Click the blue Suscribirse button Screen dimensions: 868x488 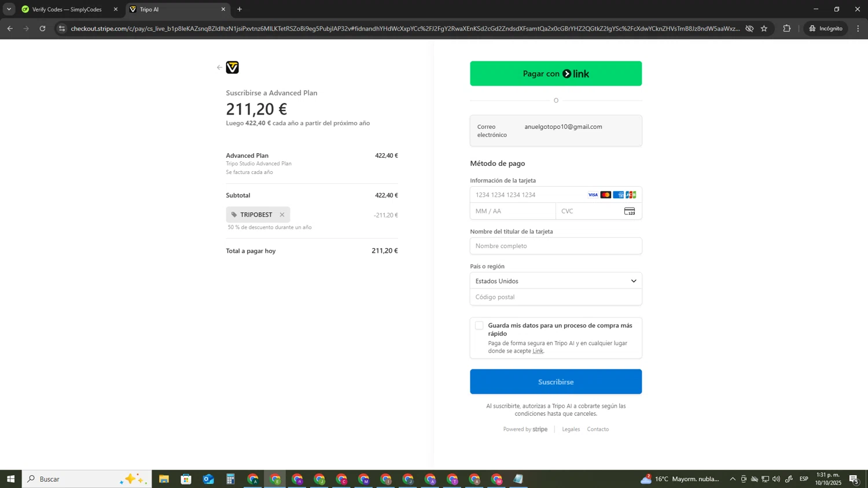(x=556, y=382)
